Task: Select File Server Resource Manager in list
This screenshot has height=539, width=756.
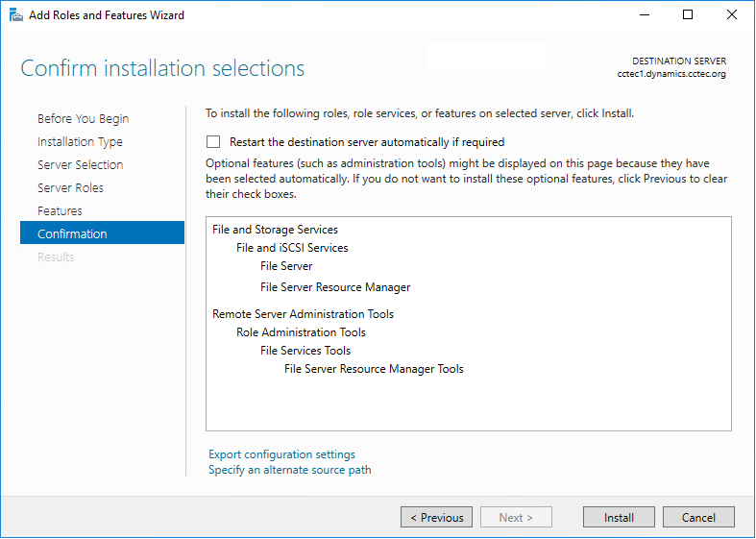Action: [x=335, y=287]
